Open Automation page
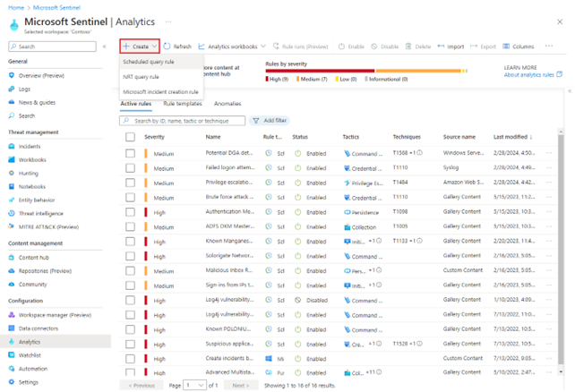 pyautogui.click(x=33, y=369)
